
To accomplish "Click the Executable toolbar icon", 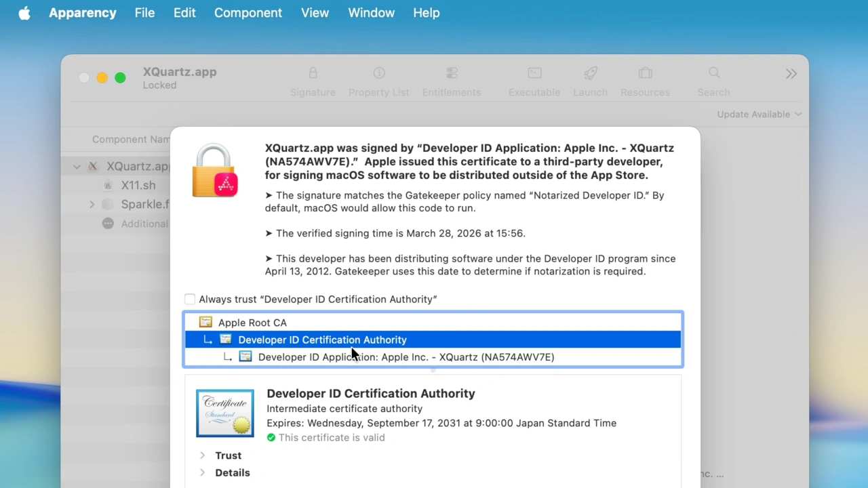I will point(534,80).
